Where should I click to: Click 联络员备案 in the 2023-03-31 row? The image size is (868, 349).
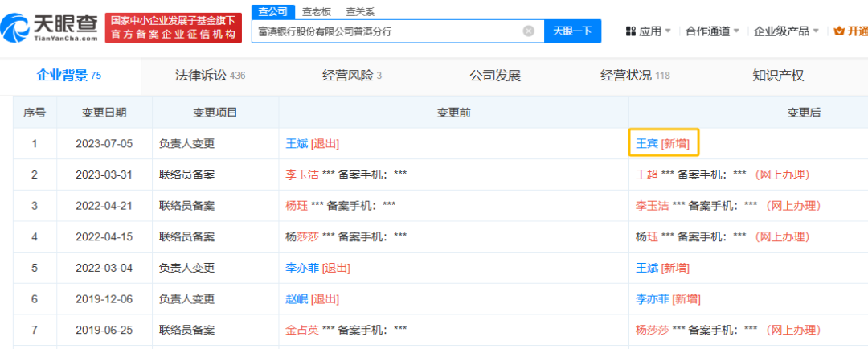tap(186, 174)
